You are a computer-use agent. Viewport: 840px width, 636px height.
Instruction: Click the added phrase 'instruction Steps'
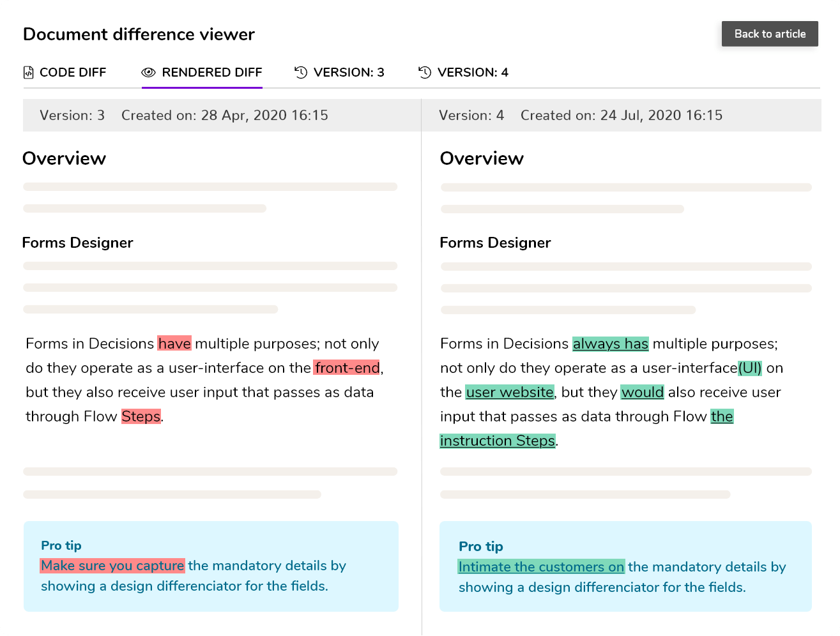click(497, 441)
